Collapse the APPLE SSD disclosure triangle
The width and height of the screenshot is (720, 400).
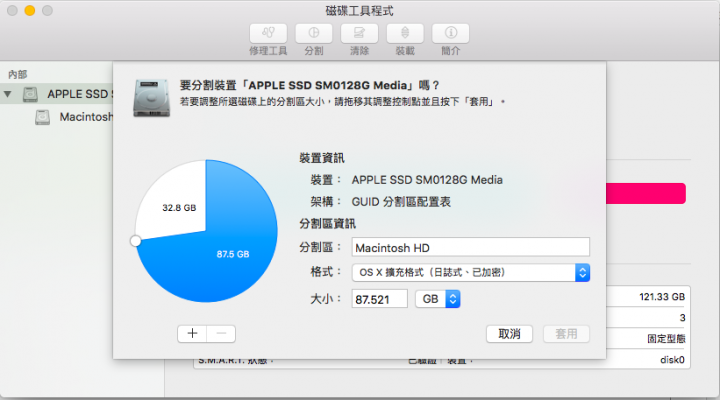click(x=7, y=94)
